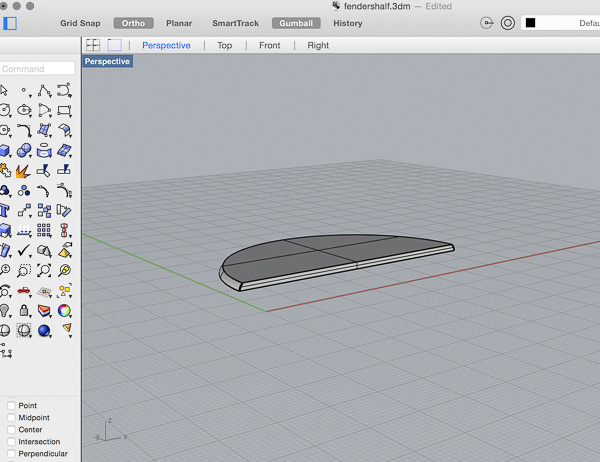Viewport: 600px width, 462px height.
Task: Choose the Copy objects tool
Action: (44, 211)
